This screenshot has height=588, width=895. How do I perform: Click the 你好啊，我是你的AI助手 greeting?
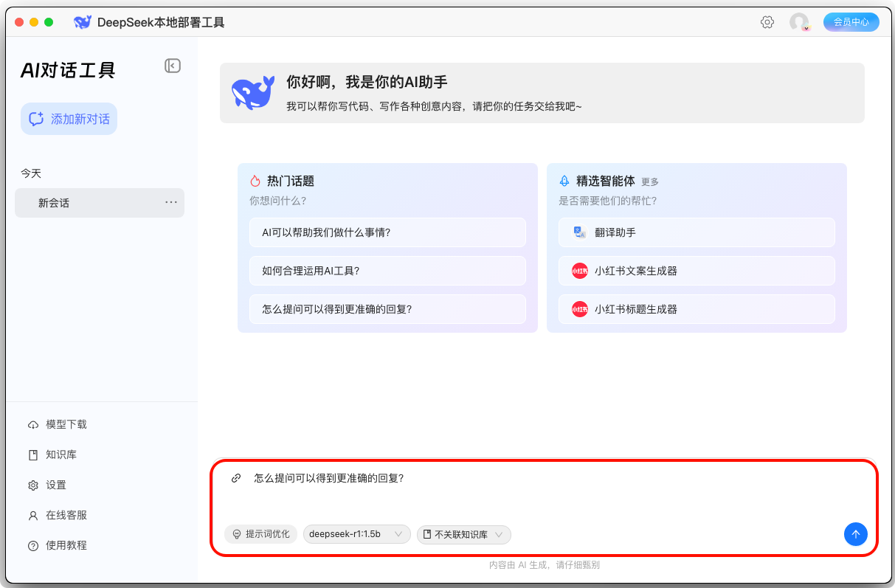click(x=367, y=82)
